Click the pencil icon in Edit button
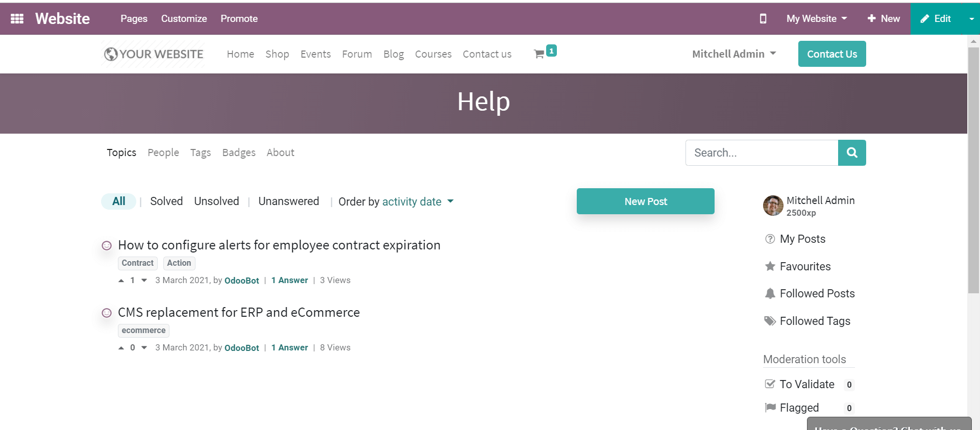The height and width of the screenshot is (430, 980). point(924,19)
